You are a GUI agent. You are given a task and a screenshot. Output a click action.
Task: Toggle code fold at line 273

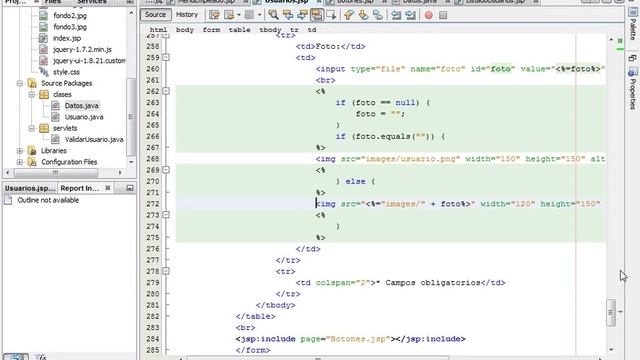[x=166, y=215]
